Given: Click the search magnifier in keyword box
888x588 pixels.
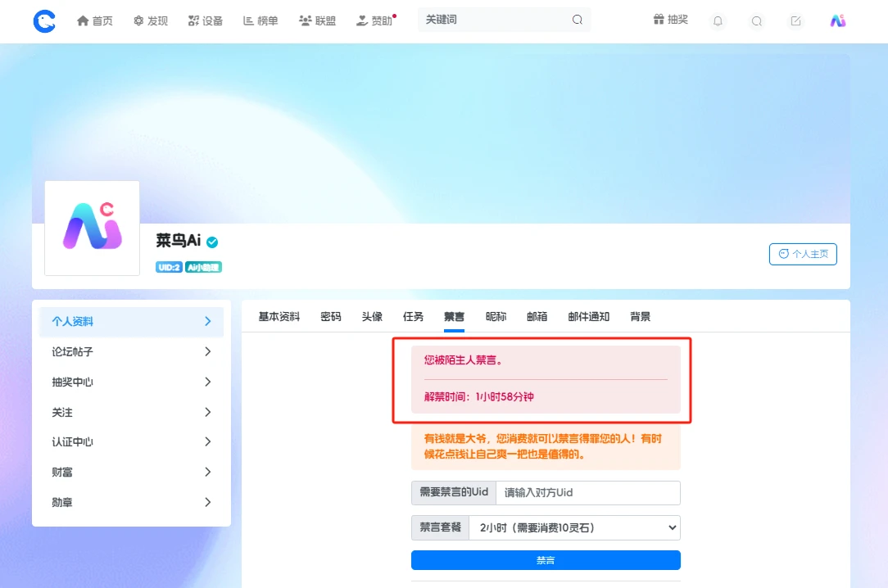Looking at the screenshot, I should pos(578,20).
